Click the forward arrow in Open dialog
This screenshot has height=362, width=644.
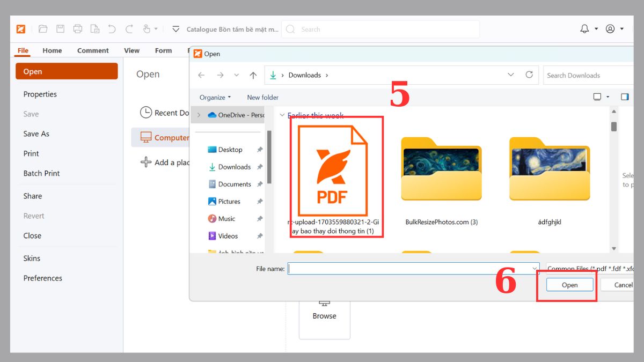(x=219, y=75)
